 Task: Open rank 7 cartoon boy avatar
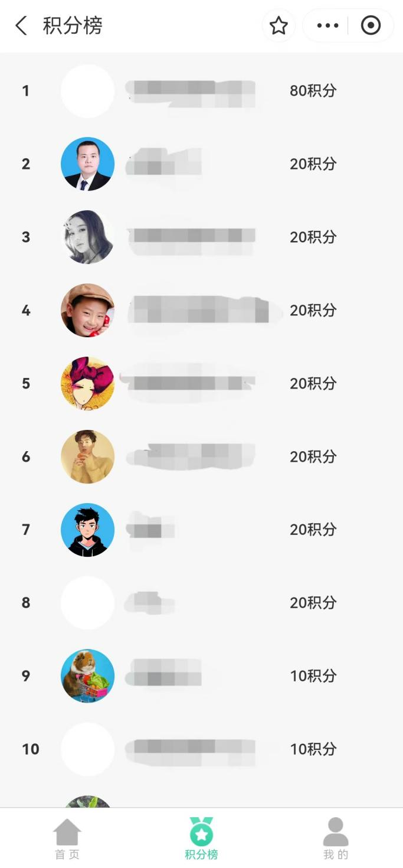(x=87, y=530)
